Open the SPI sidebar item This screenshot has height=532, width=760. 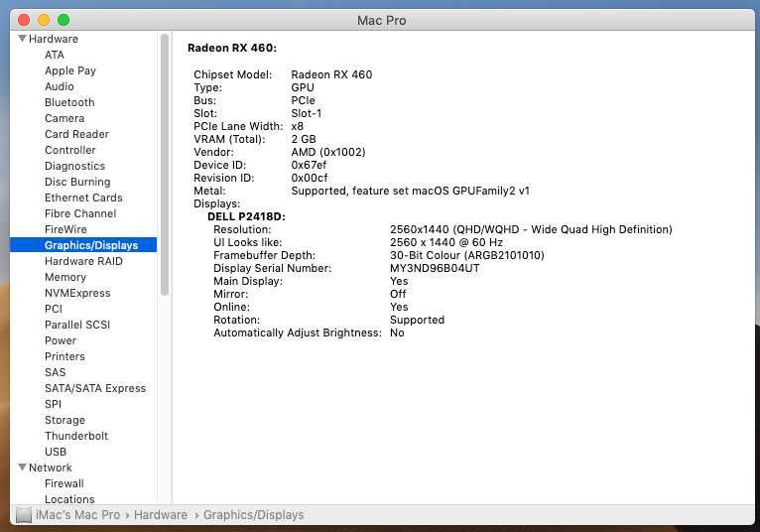tap(53, 404)
